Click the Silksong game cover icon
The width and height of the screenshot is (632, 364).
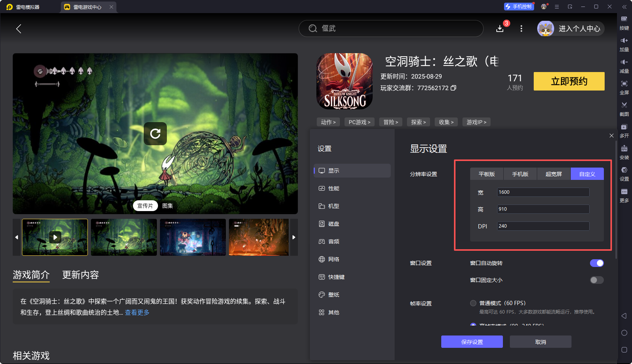pyautogui.click(x=345, y=81)
